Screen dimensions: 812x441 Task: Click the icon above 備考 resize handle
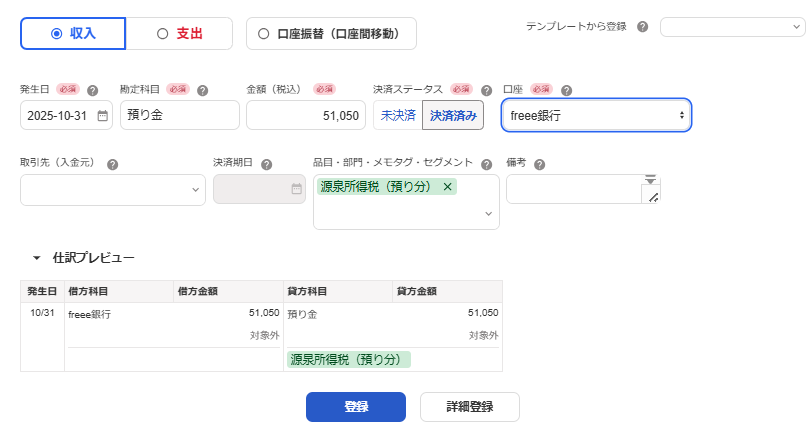pyautogui.click(x=650, y=179)
